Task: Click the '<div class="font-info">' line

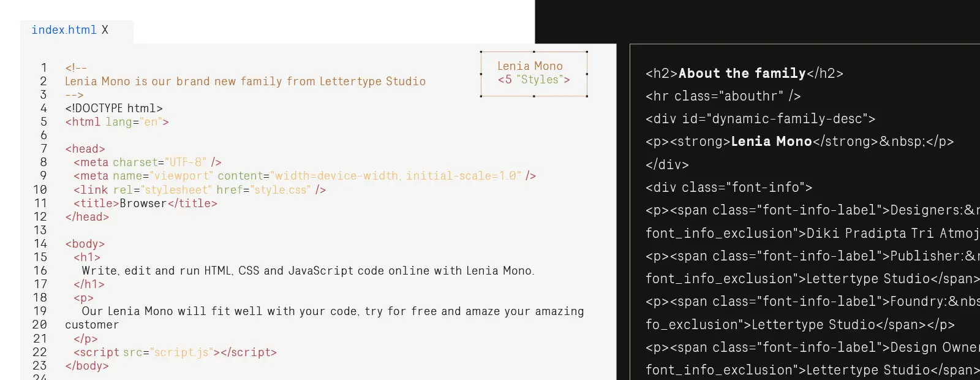Action: (x=729, y=187)
